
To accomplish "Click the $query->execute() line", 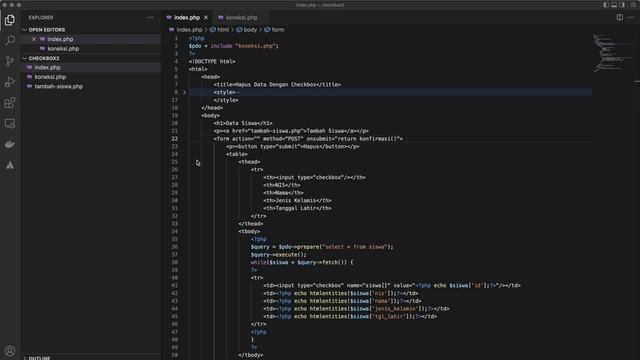I will coord(278,255).
